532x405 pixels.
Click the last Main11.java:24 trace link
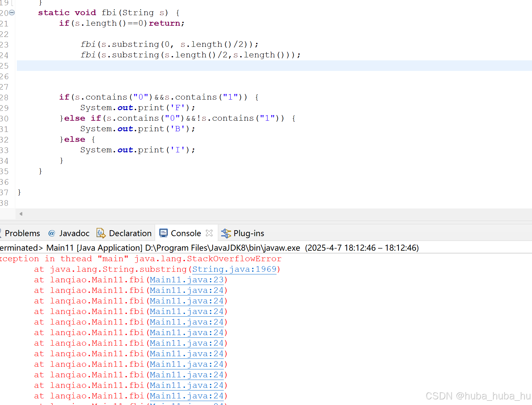coord(187,396)
